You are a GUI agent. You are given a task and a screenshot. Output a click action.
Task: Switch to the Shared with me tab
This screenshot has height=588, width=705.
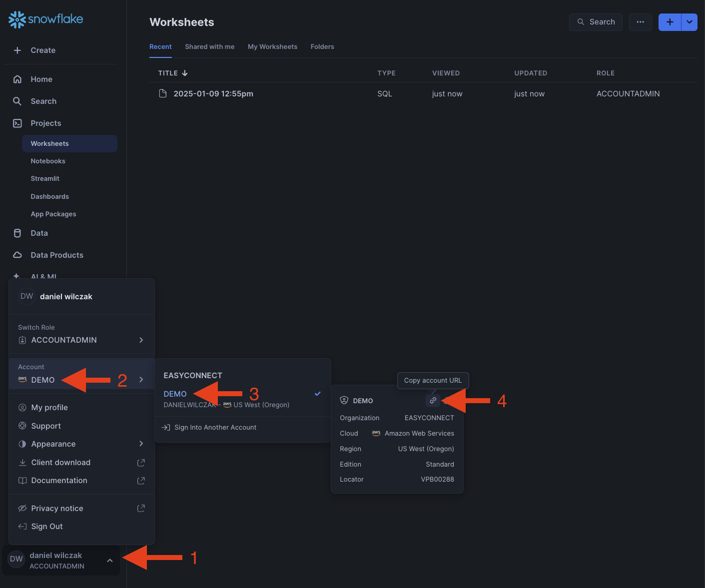click(209, 47)
